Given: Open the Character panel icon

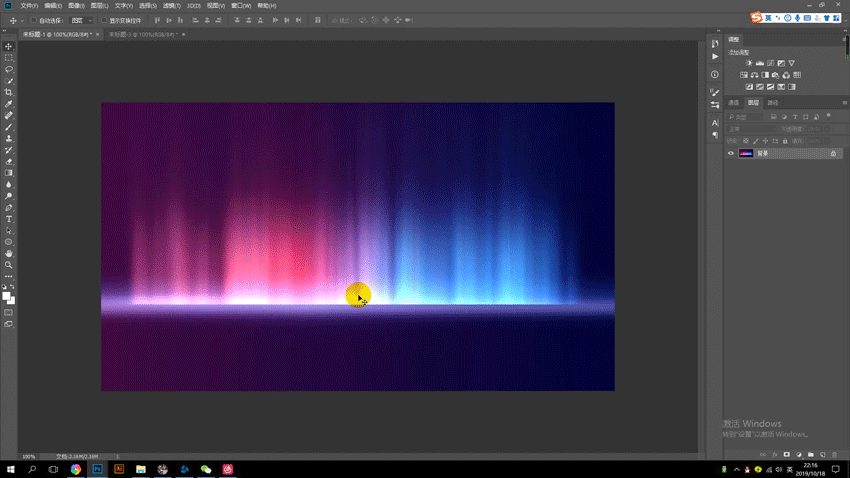Looking at the screenshot, I should pyautogui.click(x=715, y=123).
